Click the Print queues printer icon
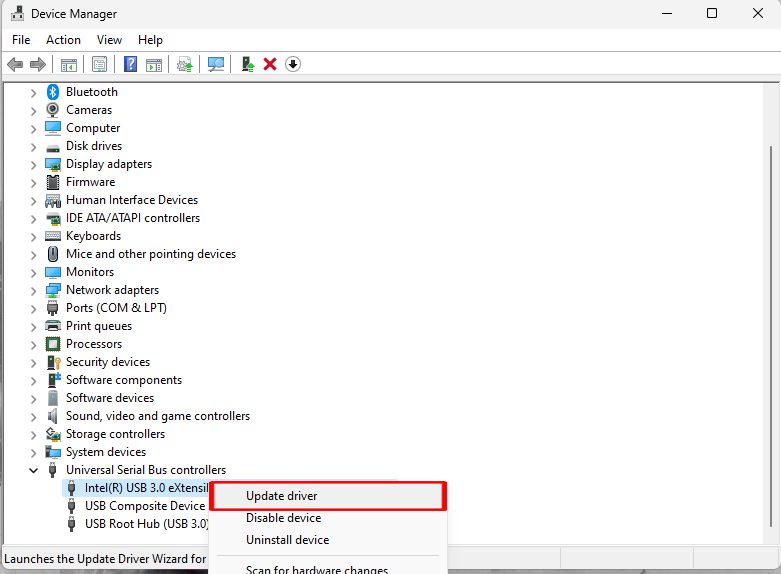The width and height of the screenshot is (781, 574). point(53,326)
